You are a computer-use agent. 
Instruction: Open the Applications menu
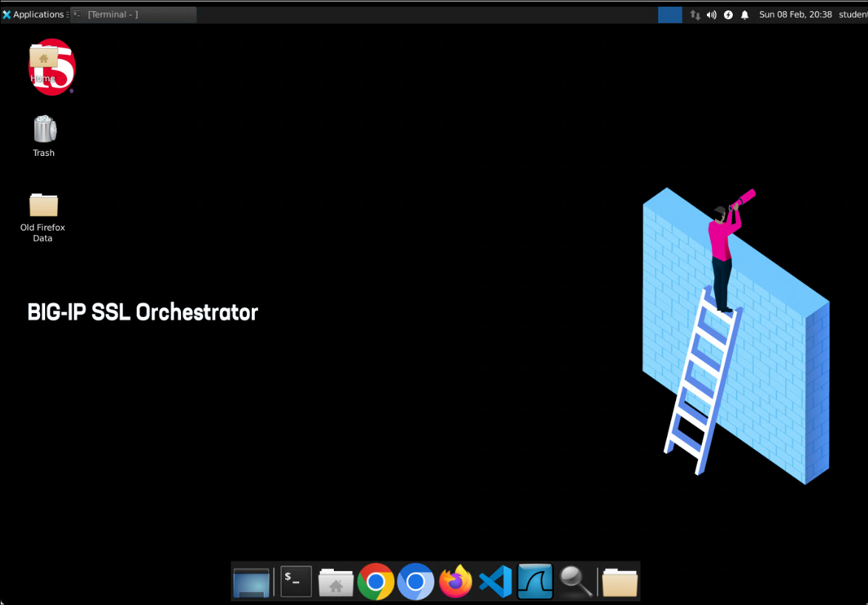click(34, 14)
